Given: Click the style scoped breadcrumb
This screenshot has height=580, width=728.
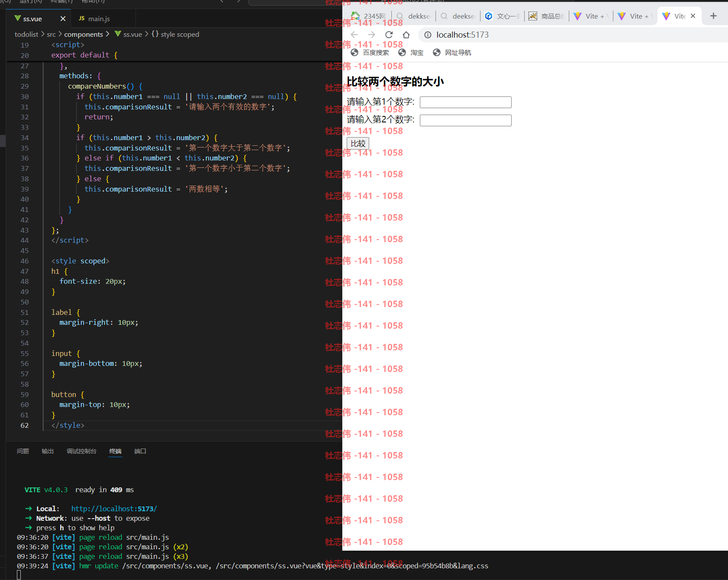Looking at the screenshot, I should [x=180, y=34].
